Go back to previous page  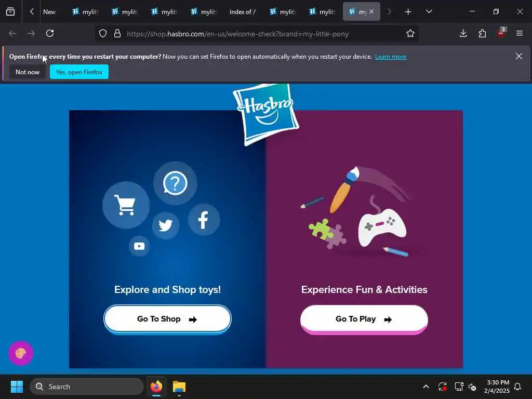[x=12, y=33]
